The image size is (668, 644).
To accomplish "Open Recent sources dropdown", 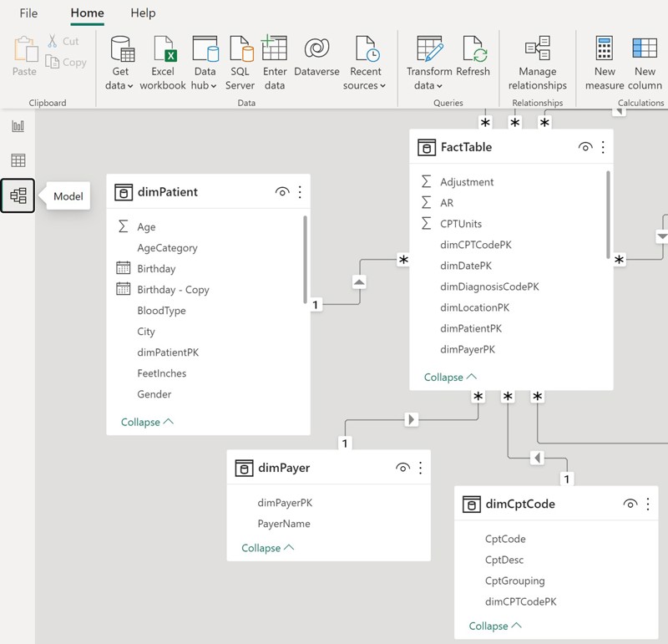I will pyautogui.click(x=365, y=63).
